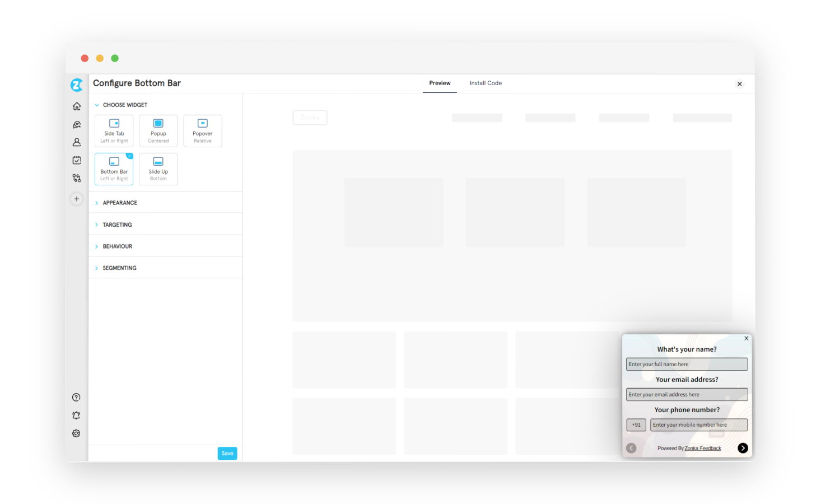821x504 pixels.
Task: Open the tasks checklist sidebar icon
Action: click(x=77, y=160)
